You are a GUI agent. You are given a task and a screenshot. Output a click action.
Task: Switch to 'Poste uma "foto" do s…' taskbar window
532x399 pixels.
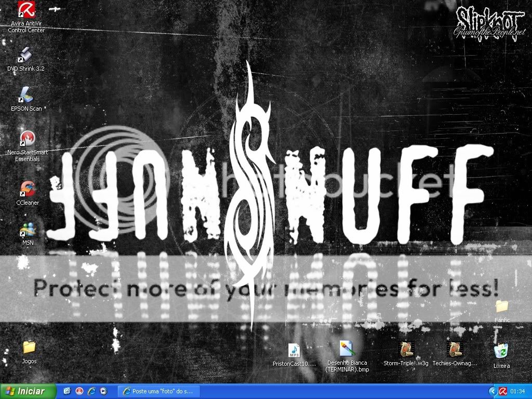pos(158,391)
